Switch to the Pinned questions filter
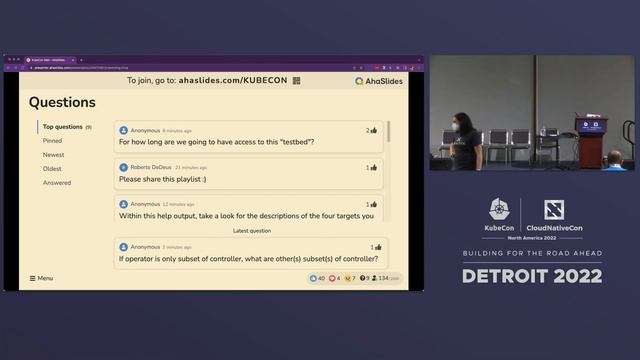 [52, 141]
